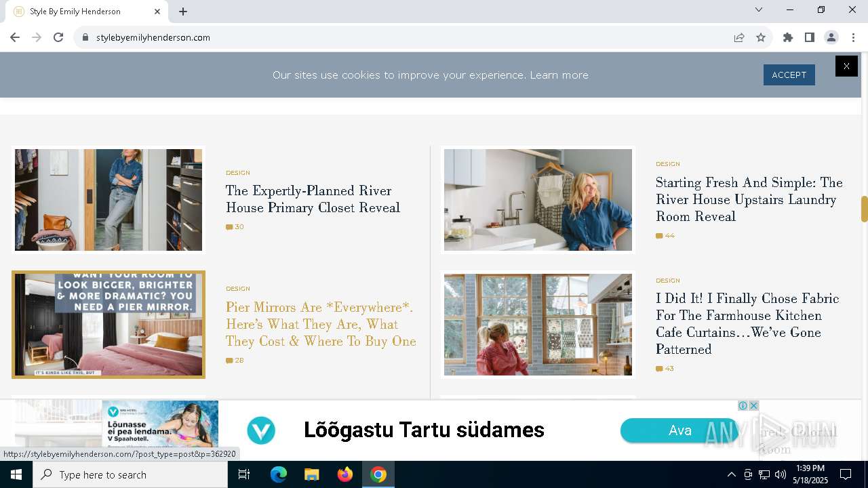View the 30 comments on closet article
The image size is (868, 488).
click(235, 227)
